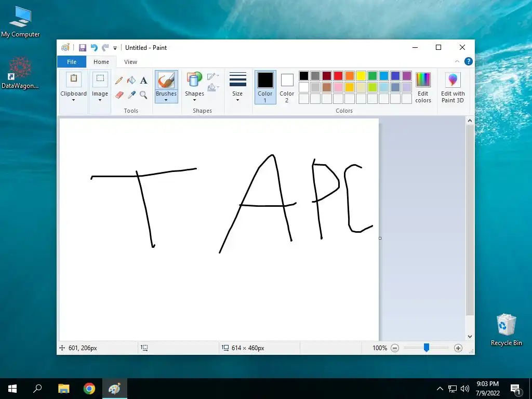Screen dimensions: 532x399
Task: Click zoom in plus button
Action: [x=458, y=348]
